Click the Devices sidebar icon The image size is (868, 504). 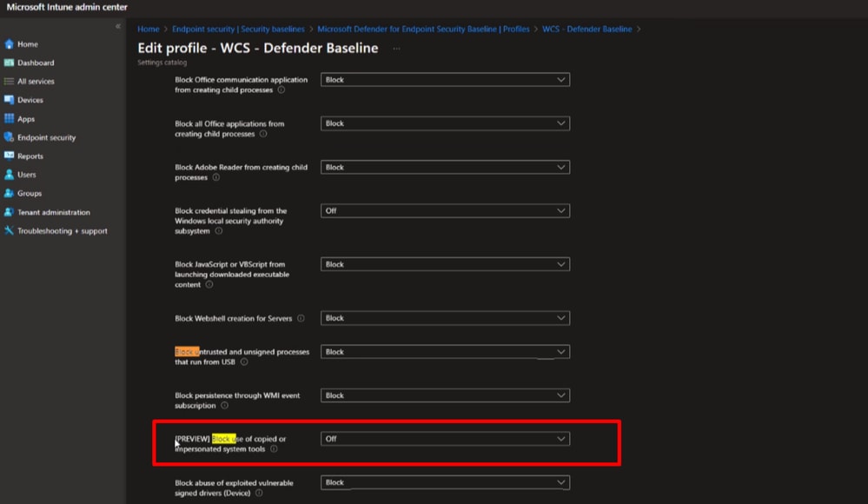(x=9, y=100)
